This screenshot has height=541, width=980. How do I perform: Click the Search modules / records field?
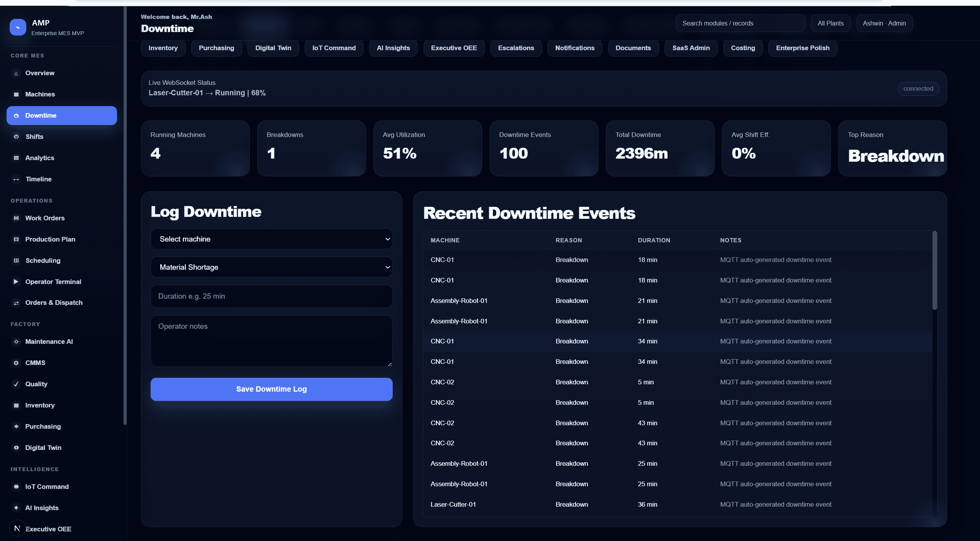pyautogui.click(x=740, y=23)
